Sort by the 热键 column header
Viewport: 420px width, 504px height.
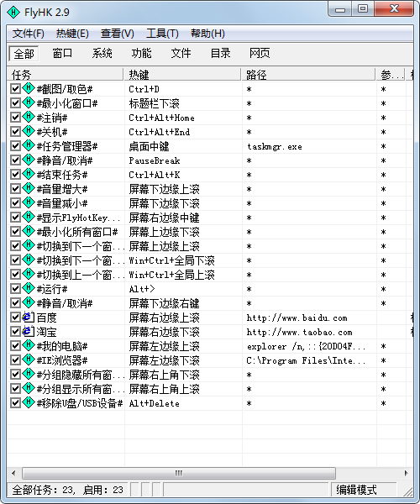coord(182,75)
